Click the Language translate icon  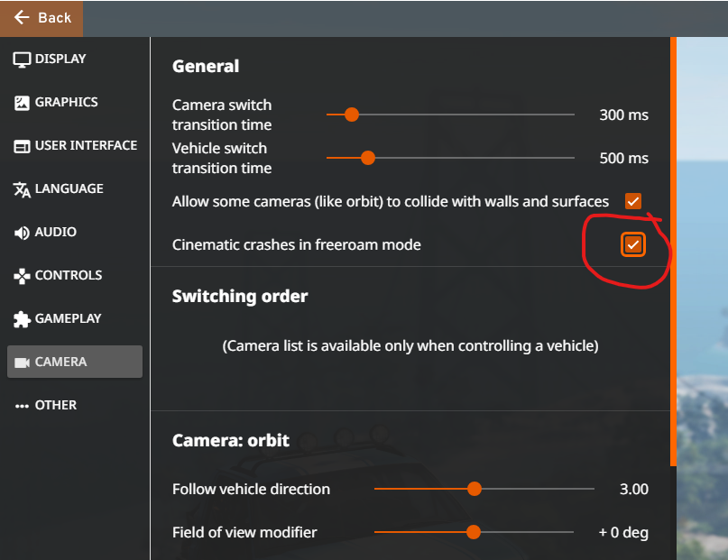pyautogui.click(x=22, y=189)
